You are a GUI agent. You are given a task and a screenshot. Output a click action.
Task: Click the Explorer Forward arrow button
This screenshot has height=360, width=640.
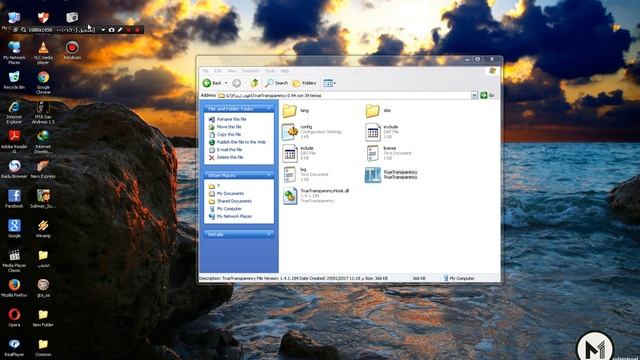tap(236, 83)
